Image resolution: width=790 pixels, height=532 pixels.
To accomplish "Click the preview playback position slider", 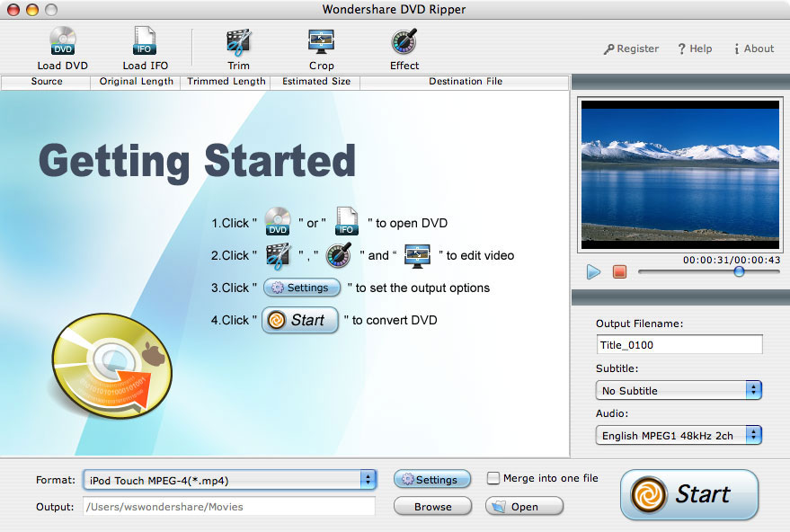I will point(709,272).
